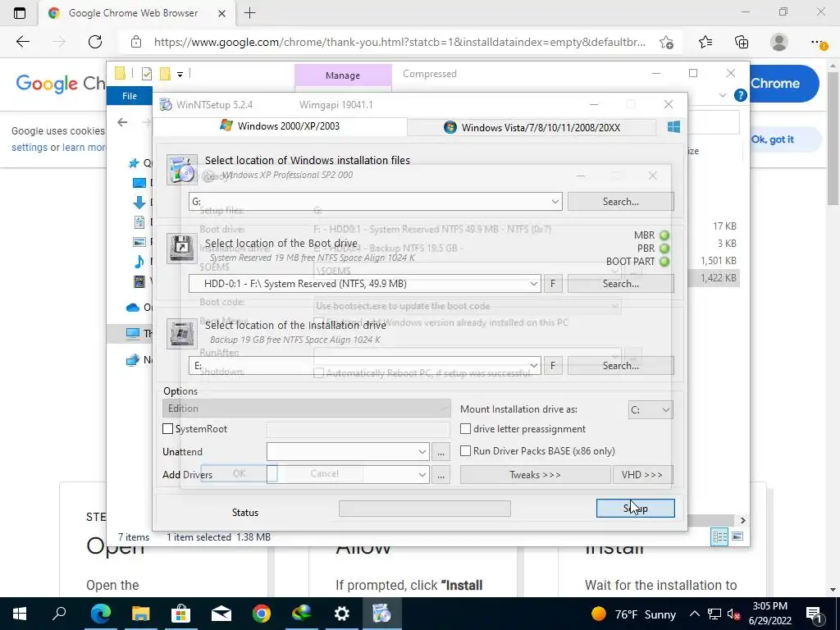Open the Edge Favorites list
This screenshot has width=840, height=630.
coord(705,42)
